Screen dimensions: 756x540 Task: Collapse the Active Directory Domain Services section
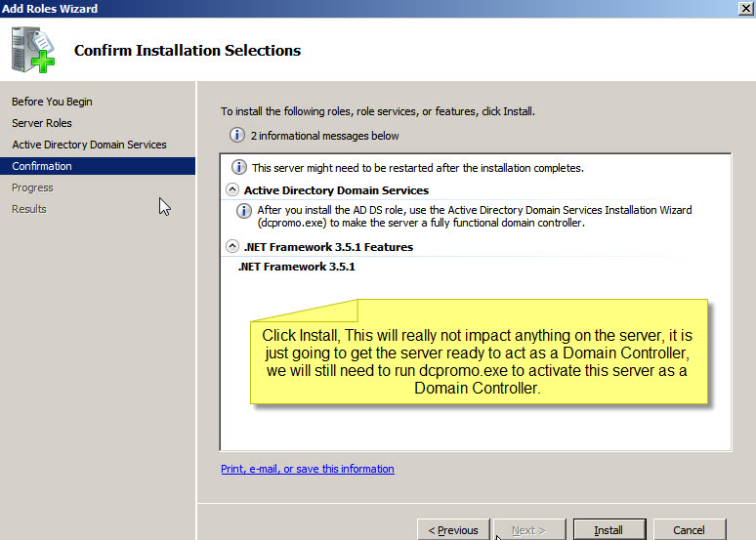pos(232,190)
